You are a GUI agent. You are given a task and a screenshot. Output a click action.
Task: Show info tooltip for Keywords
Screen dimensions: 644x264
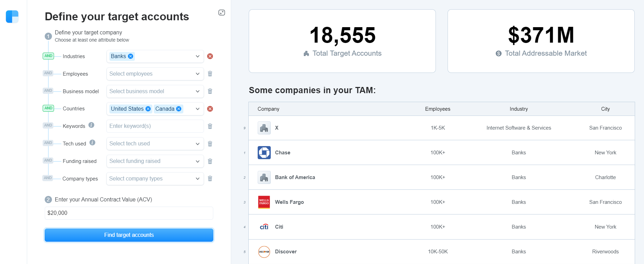coord(91,125)
